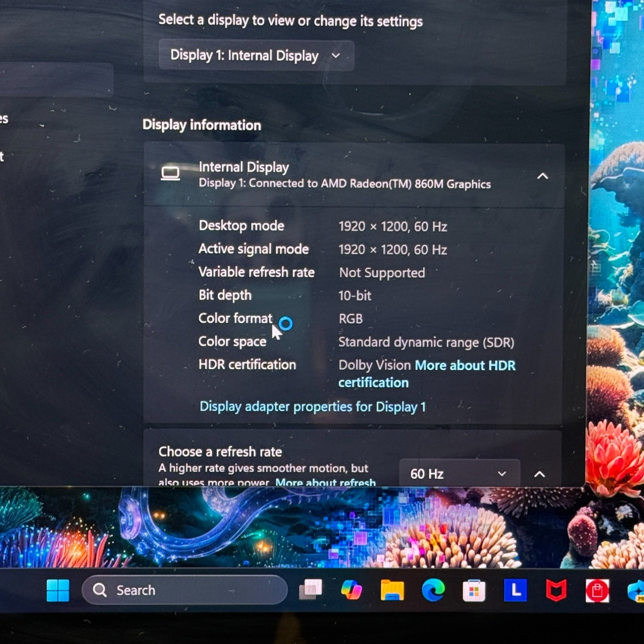Collapse the Internal Display information section
The width and height of the screenshot is (644, 644).
542,176
